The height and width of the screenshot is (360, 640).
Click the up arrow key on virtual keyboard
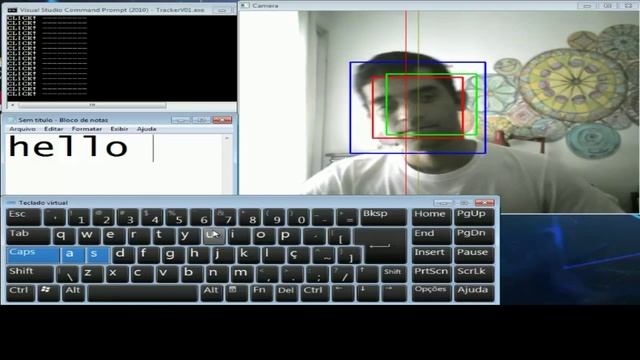[367, 274]
